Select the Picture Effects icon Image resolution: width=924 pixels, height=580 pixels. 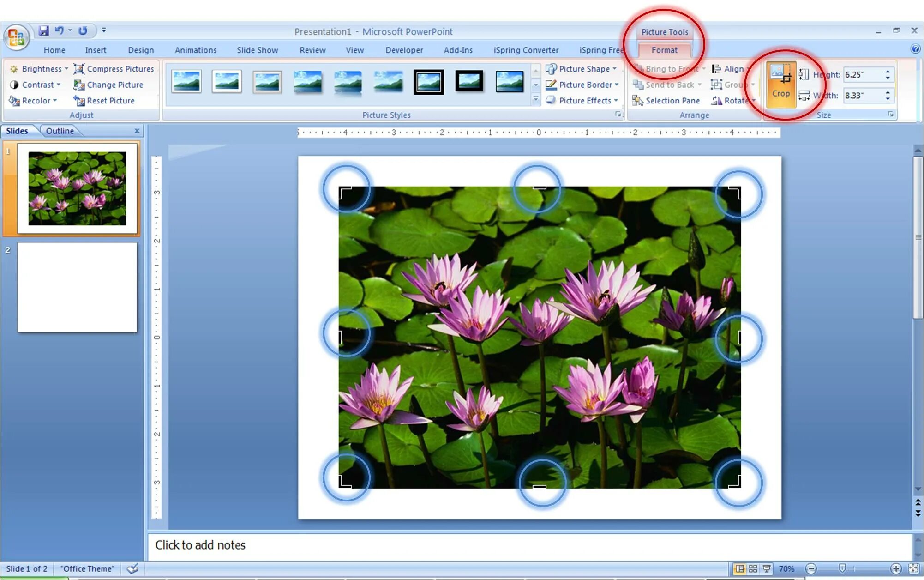click(550, 100)
